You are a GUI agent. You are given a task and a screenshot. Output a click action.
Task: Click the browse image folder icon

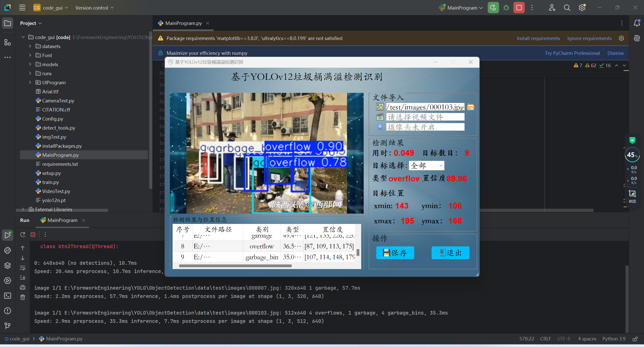click(x=470, y=107)
